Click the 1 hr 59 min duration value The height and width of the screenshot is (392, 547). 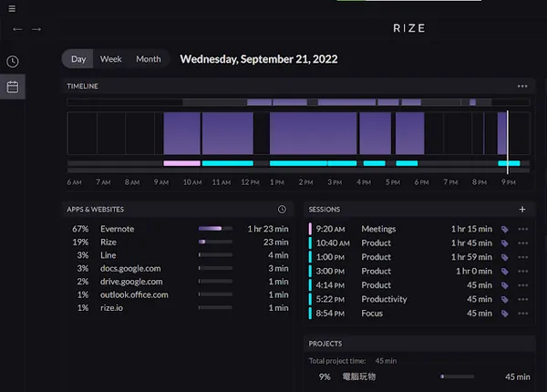tap(471, 257)
